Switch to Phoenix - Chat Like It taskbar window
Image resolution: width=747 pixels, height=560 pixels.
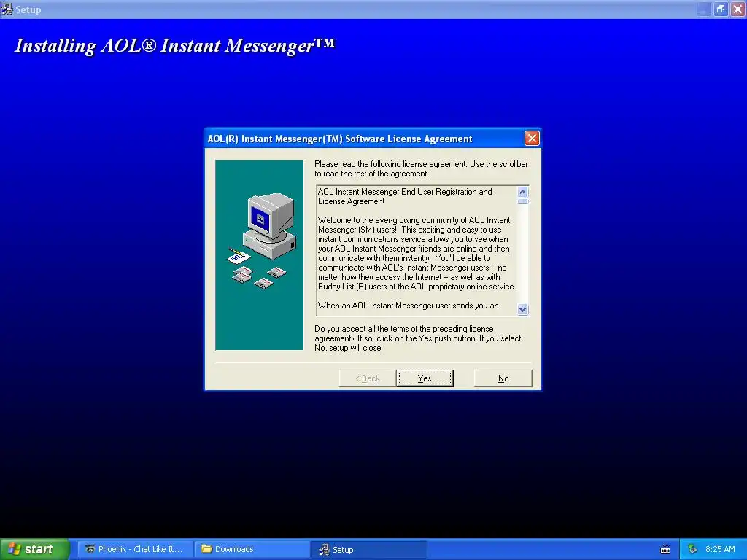(x=135, y=549)
